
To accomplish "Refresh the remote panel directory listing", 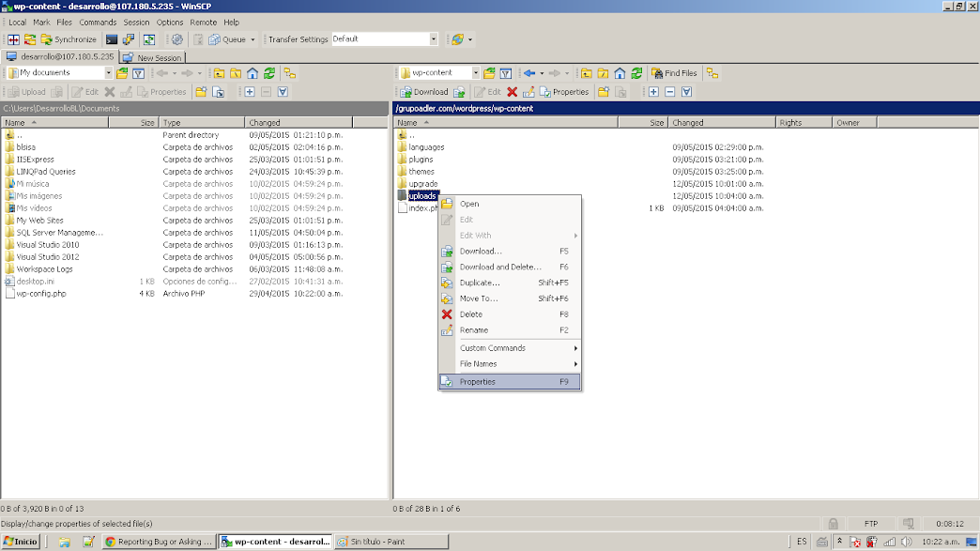I will click(637, 73).
